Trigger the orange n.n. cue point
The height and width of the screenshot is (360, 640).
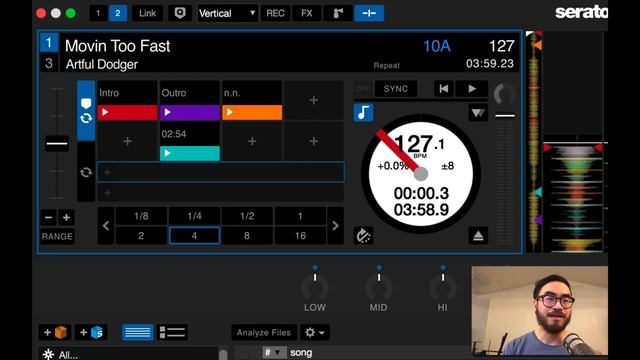252,112
